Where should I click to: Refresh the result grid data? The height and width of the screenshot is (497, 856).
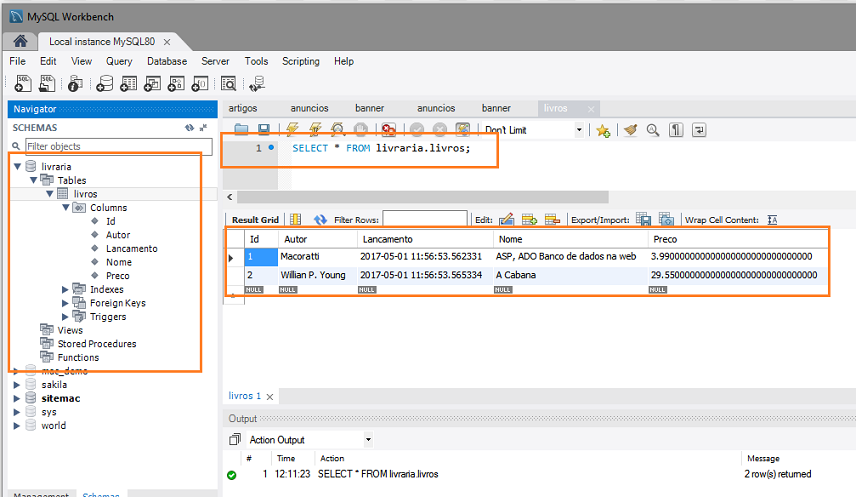point(320,220)
